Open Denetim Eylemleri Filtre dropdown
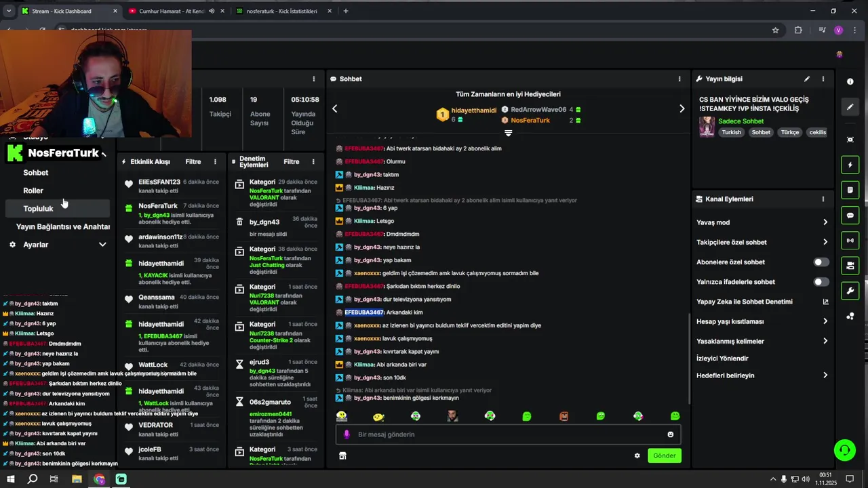868x488 pixels. (x=292, y=162)
